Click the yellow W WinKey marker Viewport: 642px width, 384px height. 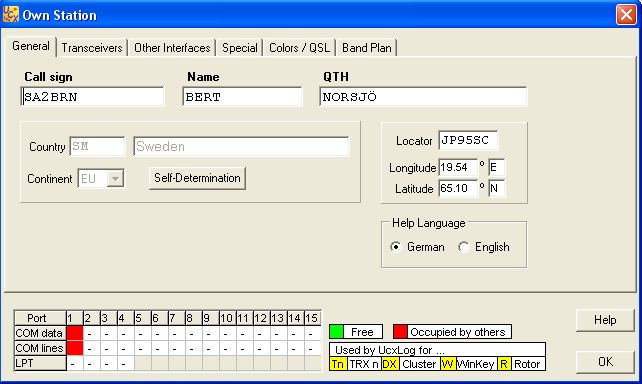click(x=447, y=364)
